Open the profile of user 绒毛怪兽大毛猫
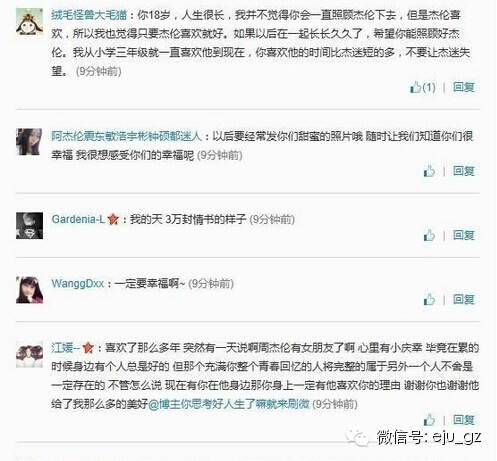This screenshot has width=497, height=461. (x=89, y=15)
